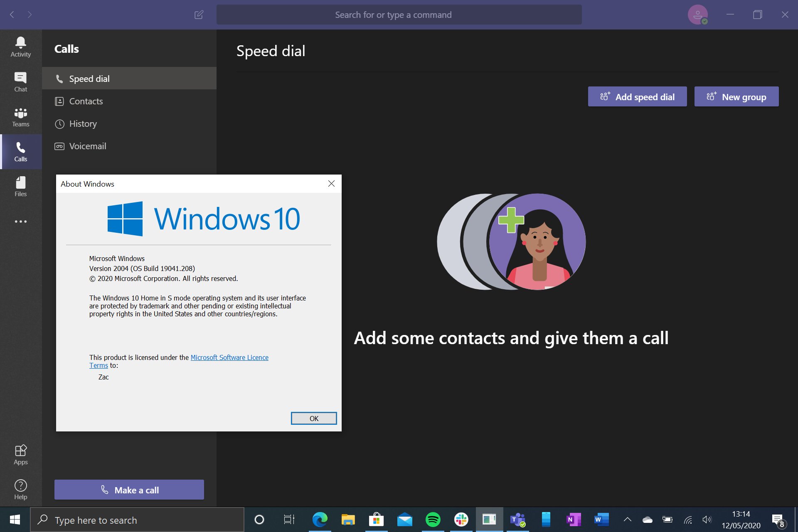Close the About Windows dialog
Viewport: 798px width, 532px height.
331,184
